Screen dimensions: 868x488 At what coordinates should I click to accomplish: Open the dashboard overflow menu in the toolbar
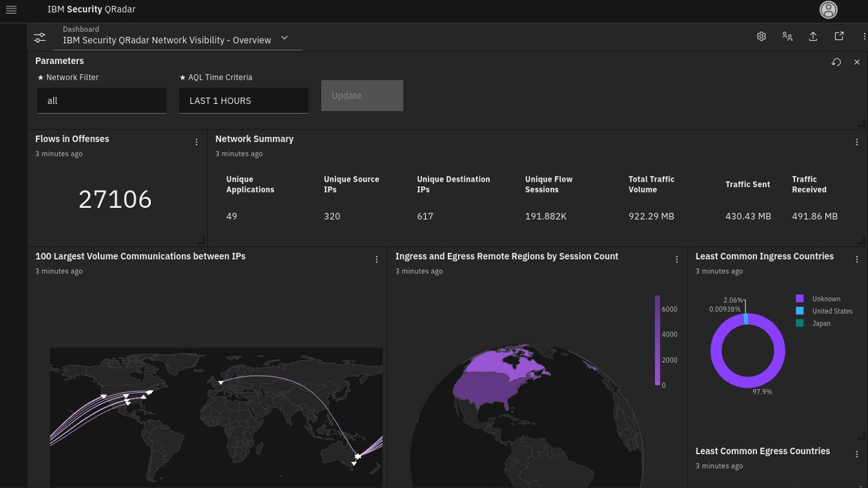[x=864, y=36]
